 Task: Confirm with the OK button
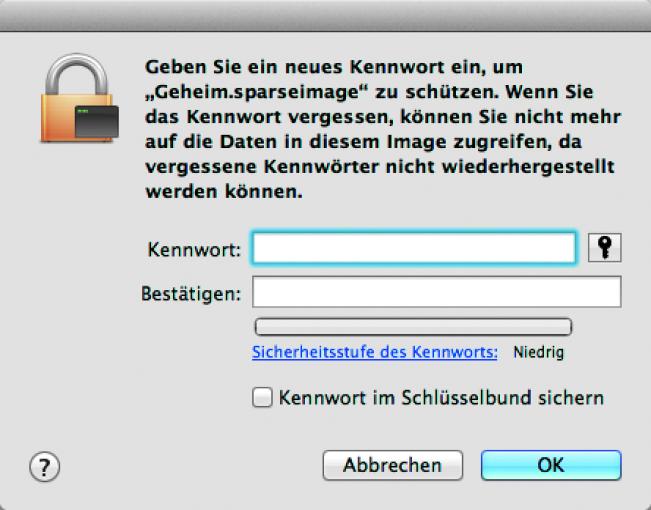click(551, 465)
